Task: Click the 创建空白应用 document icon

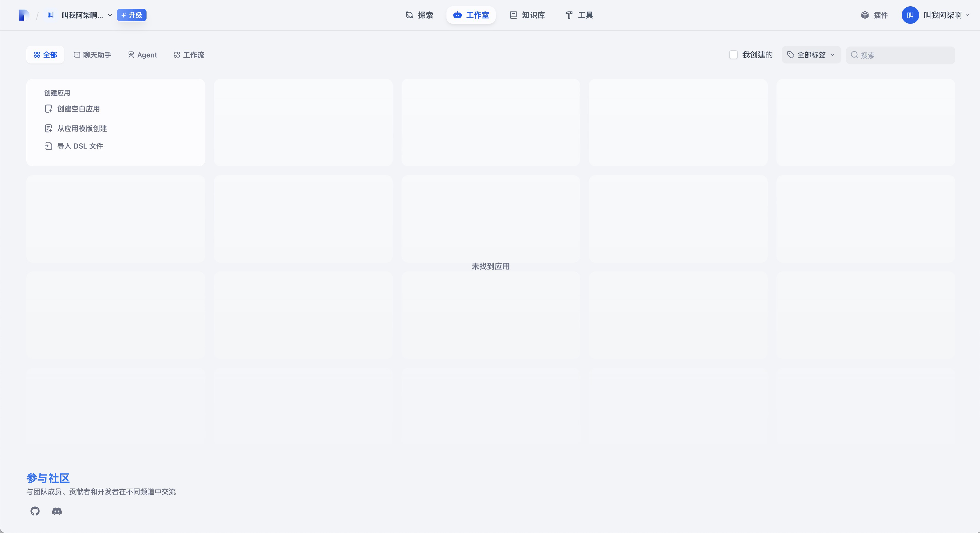Action: coord(48,109)
